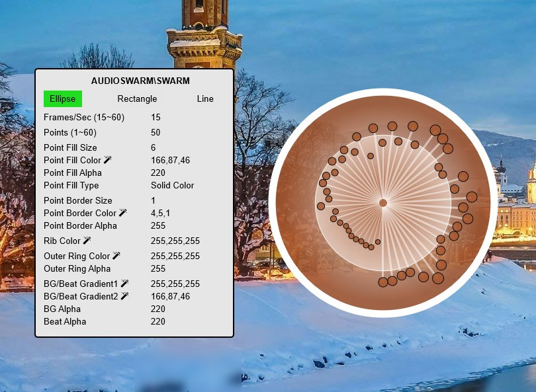Edit Point Fill Size value 6
Screen dimensions: 536x392
click(153, 147)
